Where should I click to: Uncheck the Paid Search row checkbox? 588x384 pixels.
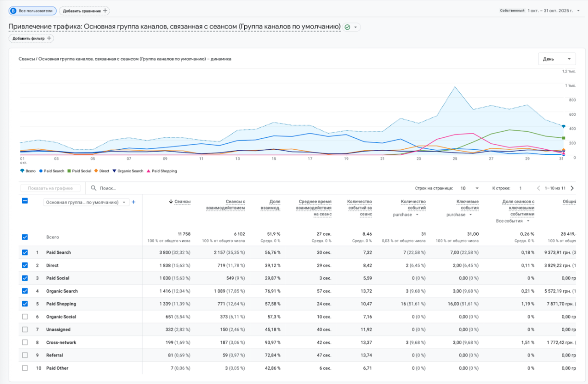[x=25, y=252]
